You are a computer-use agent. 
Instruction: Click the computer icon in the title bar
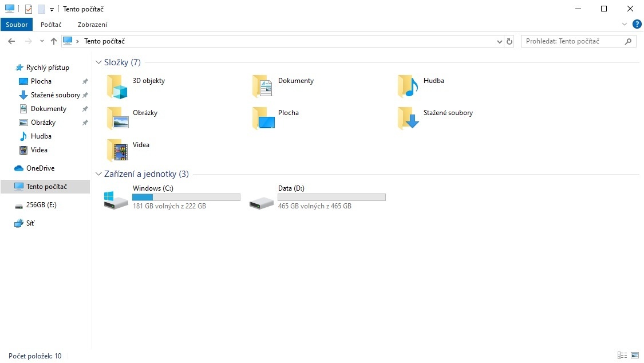click(10, 9)
